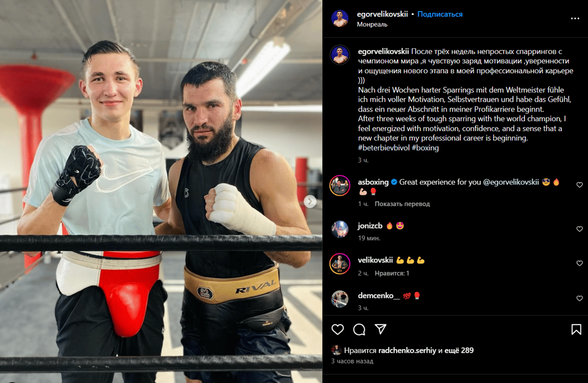Show translation of asboxing's comment
Image resolution: width=588 pixels, height=383 pixels.
(402, 204)
